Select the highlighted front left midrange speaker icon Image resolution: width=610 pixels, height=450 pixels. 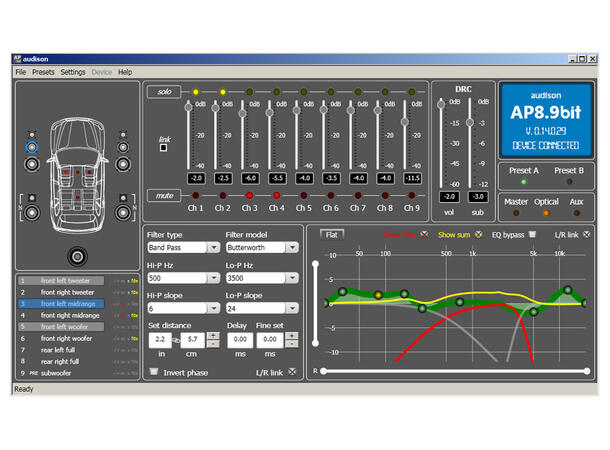click(x=32, y=147)
